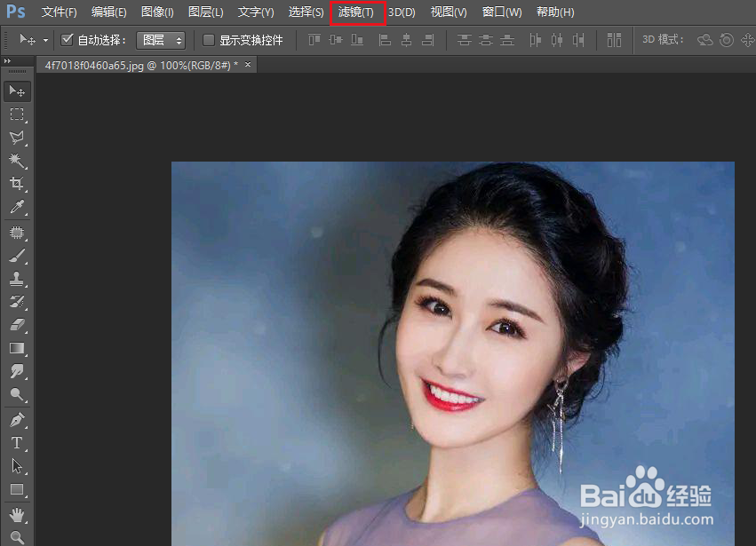Select the Pen tool
Image resolution: width=756 pixels, height=546 pixels.
click(x=18, y=420)
